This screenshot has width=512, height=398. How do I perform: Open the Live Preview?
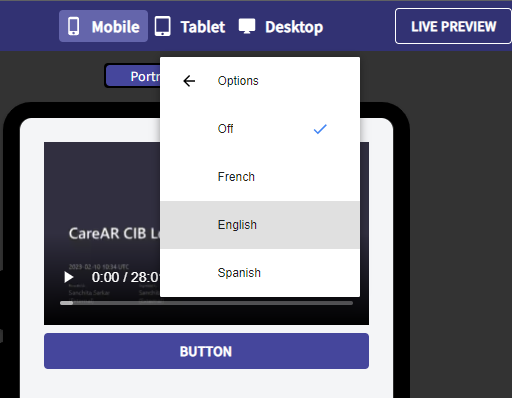tap(453, 26)
